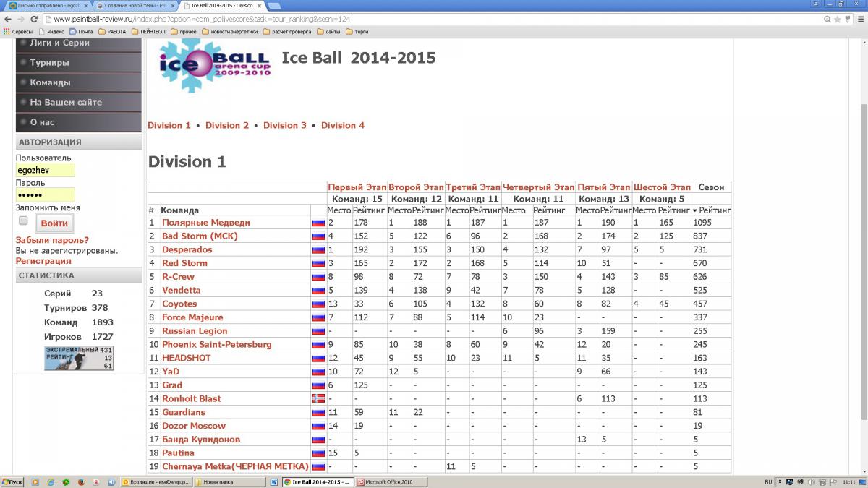Open the На Вашем сайте menu item
This screenshot has height=488, width=868.
pos(78,102)
